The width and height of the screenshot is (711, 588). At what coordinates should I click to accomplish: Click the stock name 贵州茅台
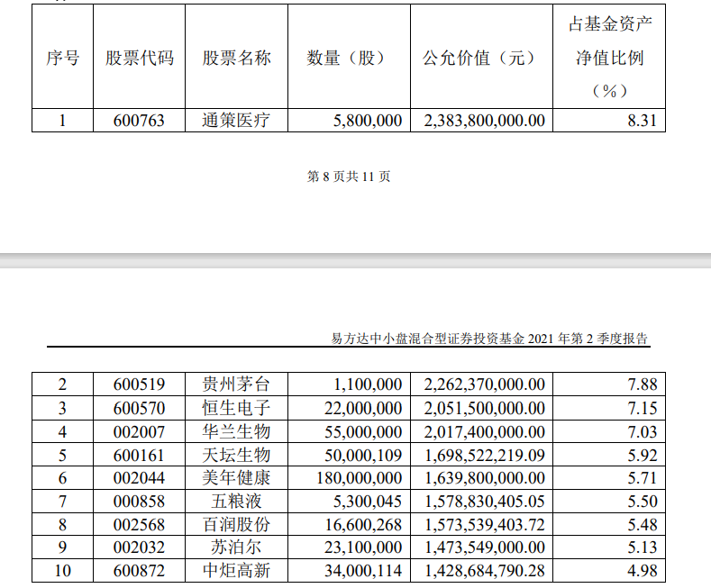point(236,384)
